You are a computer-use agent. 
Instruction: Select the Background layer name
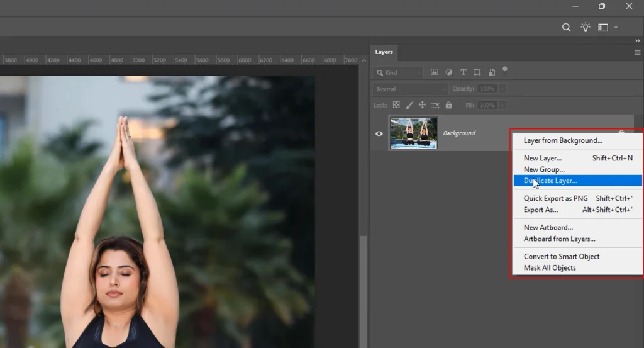coord(458,133)
